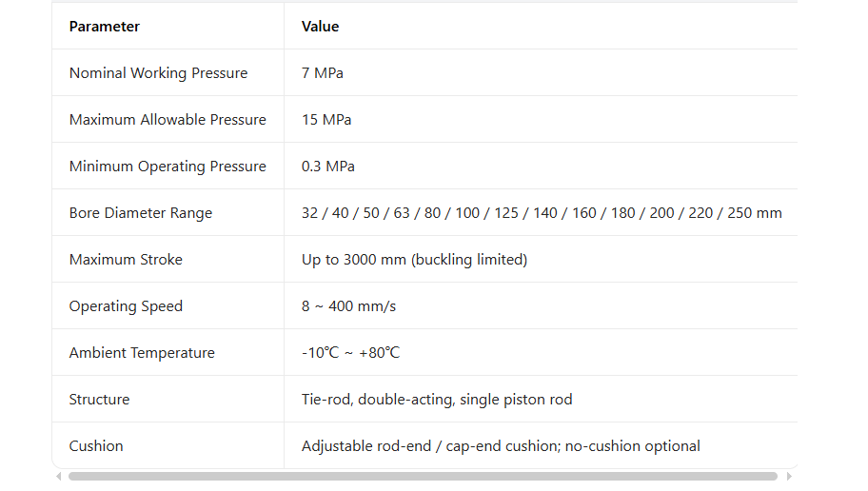Click the Parameter column header

pyautogui.click(x=105, y=27)
